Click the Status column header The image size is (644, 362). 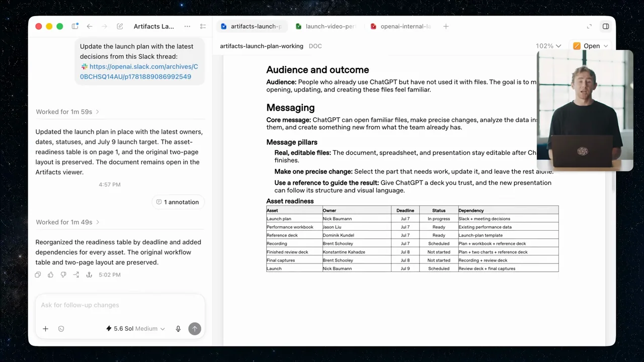439,211
